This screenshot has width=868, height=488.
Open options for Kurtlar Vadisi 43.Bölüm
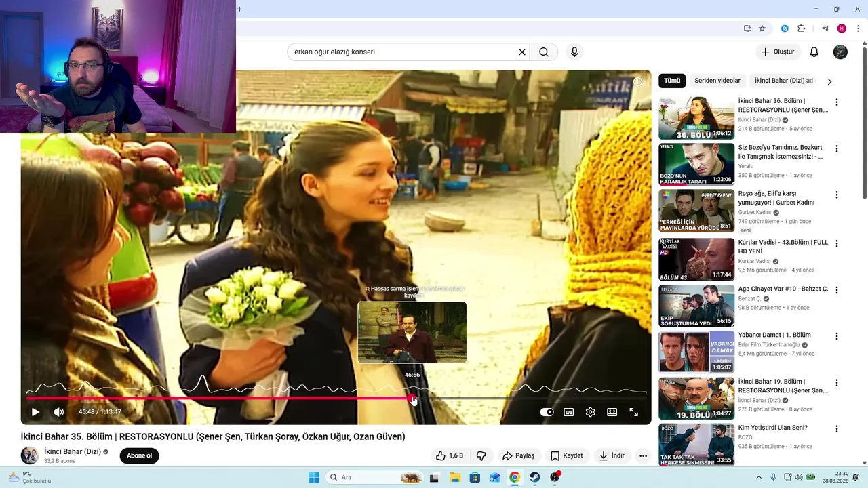837,243
